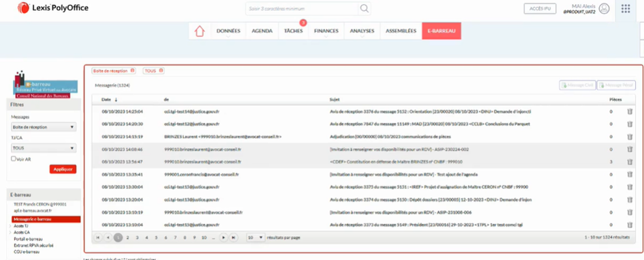Screen dimensions: 644x260
Task: Delete message received at 14:25:04
Action: tap(630, 111)
